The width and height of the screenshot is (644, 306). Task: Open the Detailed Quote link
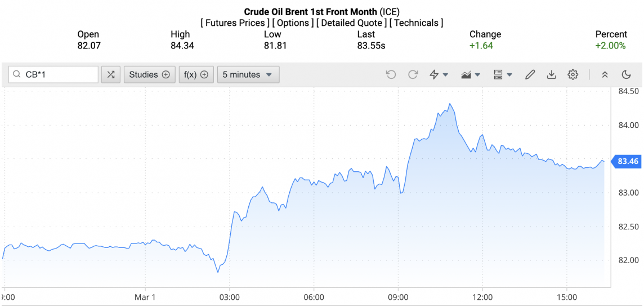[352, 23]
